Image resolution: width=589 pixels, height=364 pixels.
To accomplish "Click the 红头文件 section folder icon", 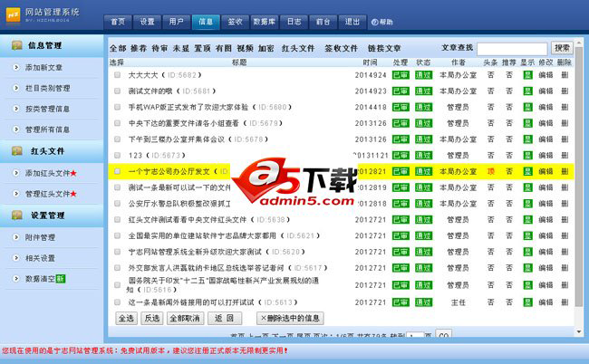I will 17,151.
